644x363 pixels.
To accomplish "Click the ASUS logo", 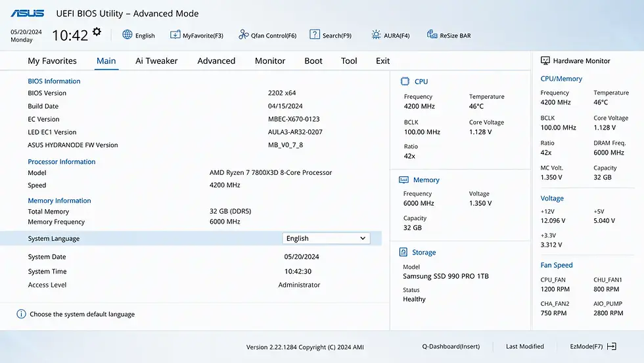I will [x=27, y=14].
